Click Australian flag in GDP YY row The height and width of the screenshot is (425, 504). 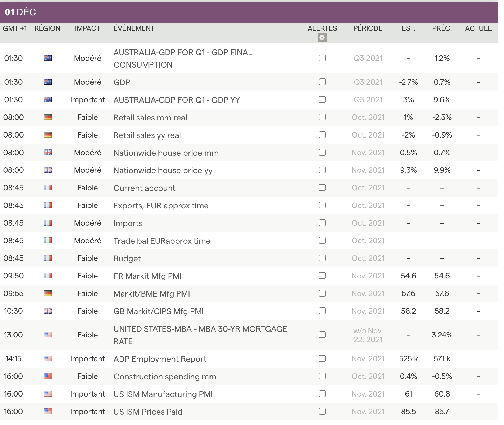click(48, 100)
